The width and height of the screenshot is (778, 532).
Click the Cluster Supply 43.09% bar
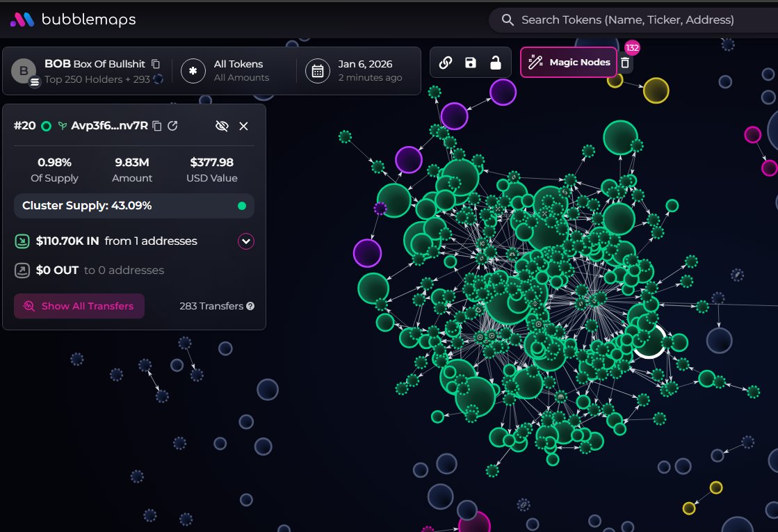coord(134,206)
